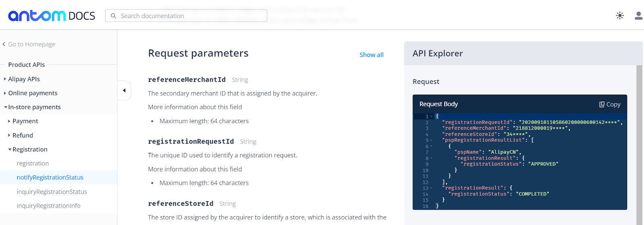Viewport: 644px width, 225px height.
Task: Expand the Alipay APIs tree section
Action: 5,79
